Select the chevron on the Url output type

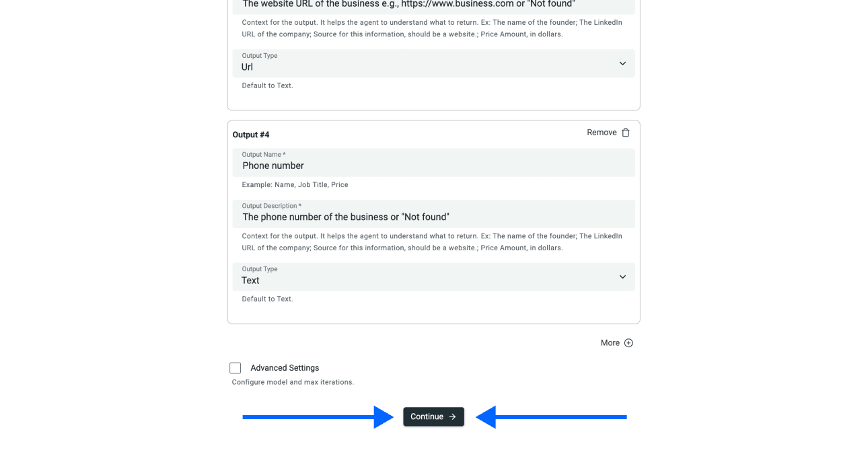[622, 63]
